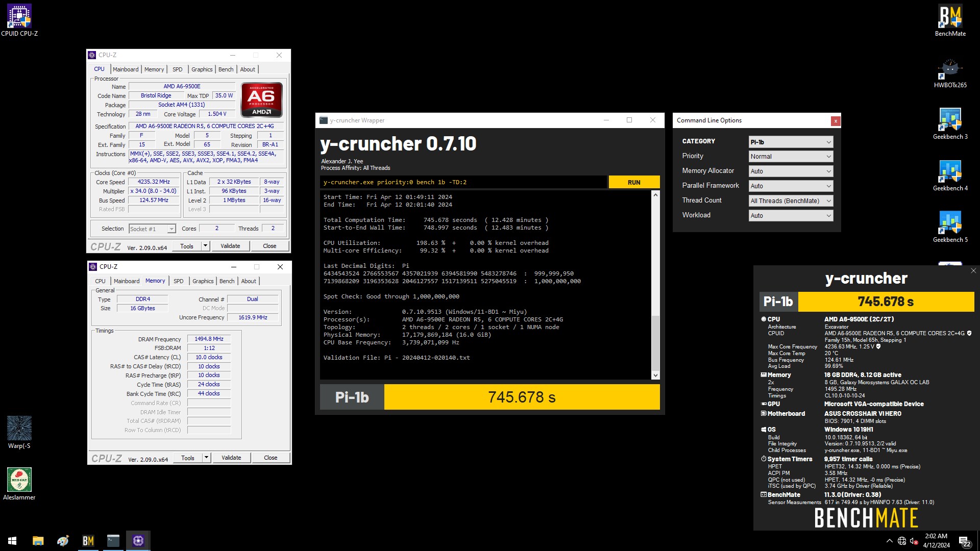Open Thread Count dropdown
980x551 pixels.
pos(791,201)
